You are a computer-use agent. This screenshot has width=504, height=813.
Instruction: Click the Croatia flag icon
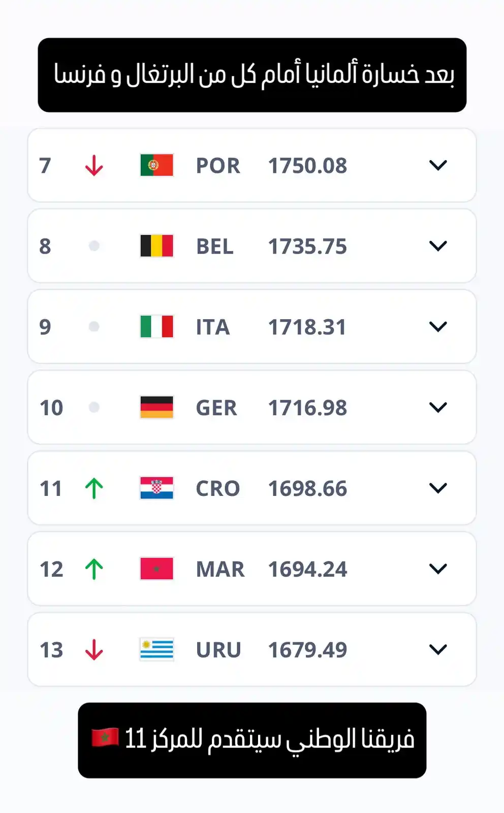pos(156,488)
